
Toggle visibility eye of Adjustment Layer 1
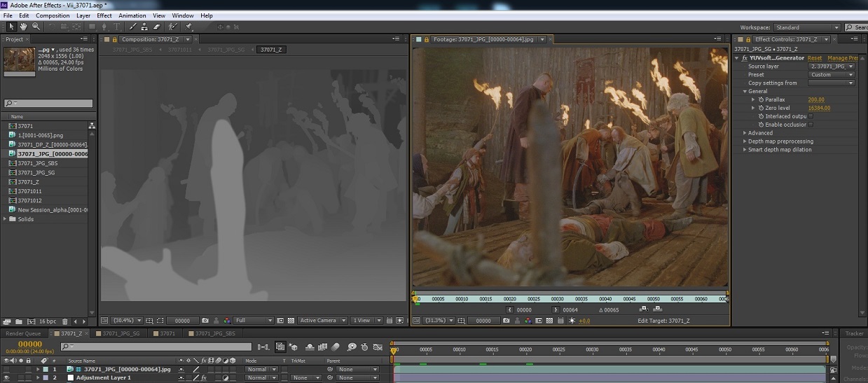pos(6,377)
